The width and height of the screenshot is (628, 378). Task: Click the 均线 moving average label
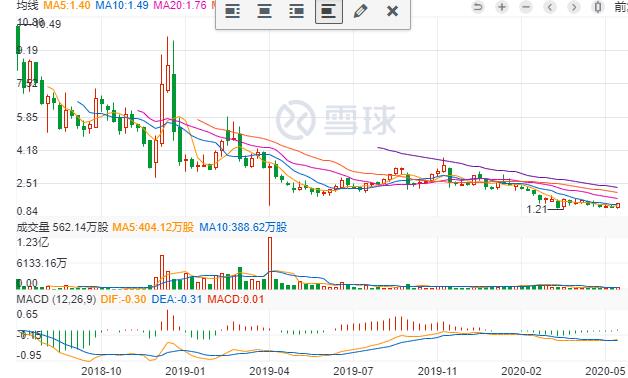(27, 5)
